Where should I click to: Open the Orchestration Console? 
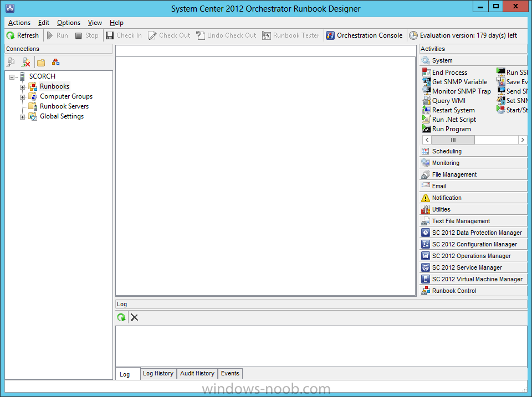click(365, 35)
